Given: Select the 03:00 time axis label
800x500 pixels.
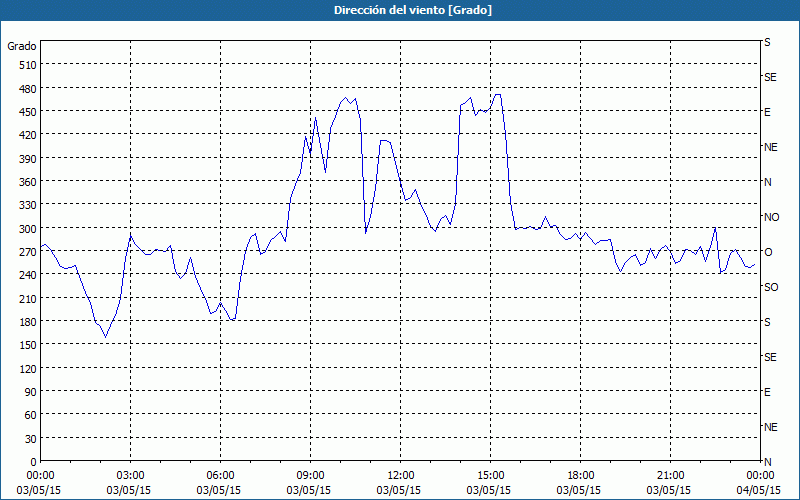Looking at the screenshot, I should [x=130, y=476].
